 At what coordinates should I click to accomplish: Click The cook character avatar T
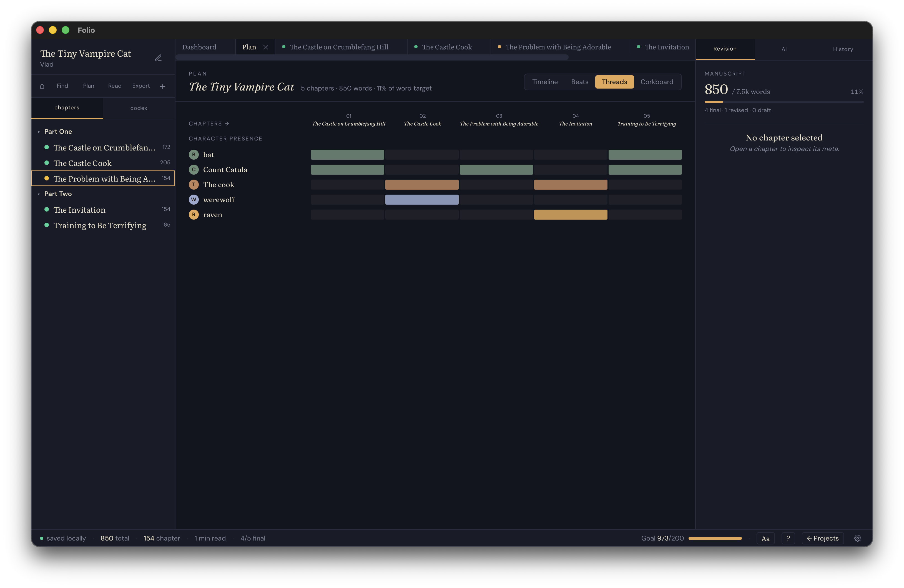point(194,185)
